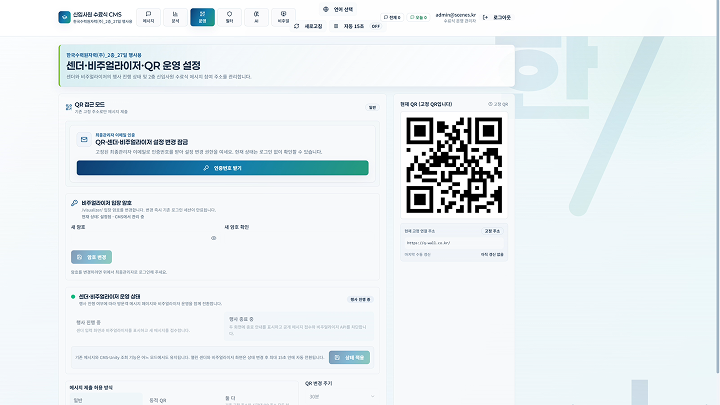Click the key icon beside 비주얼라이저 입장 암호
Screen dimensions: 720x405
click(74, 202)
